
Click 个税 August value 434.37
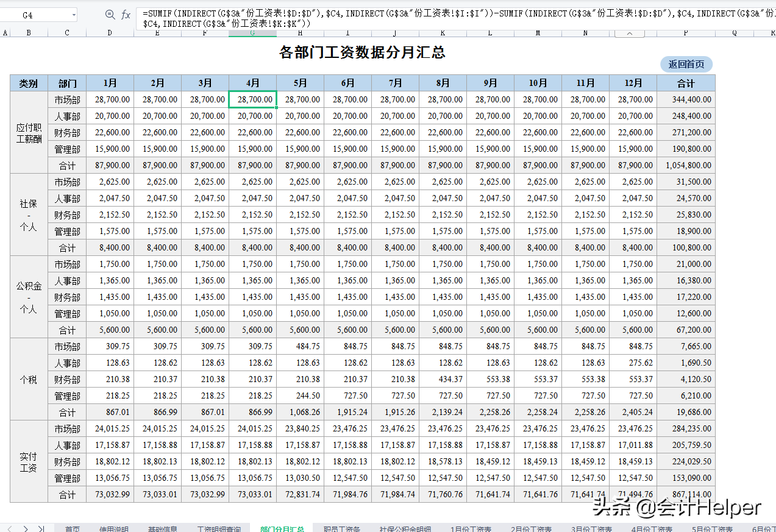(x=443, y=379)
